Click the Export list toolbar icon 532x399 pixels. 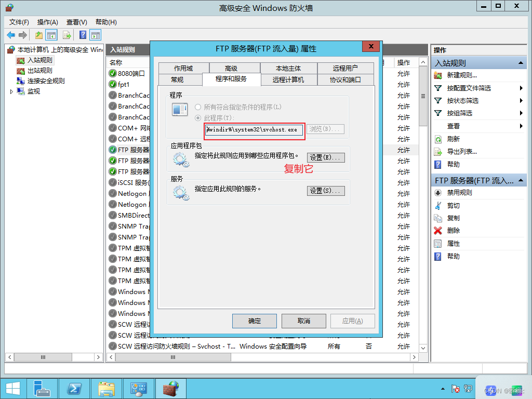point(67,35)
